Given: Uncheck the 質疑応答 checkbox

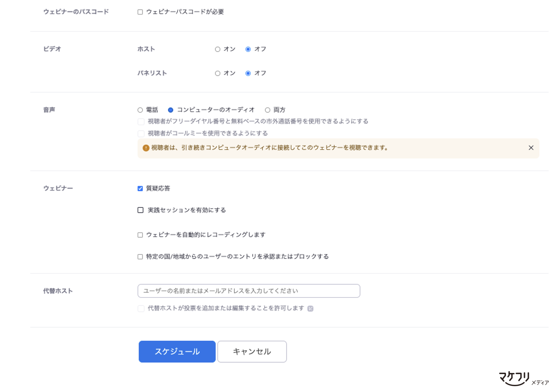Looking at the screenshot, I should click(x=140, y=188).
